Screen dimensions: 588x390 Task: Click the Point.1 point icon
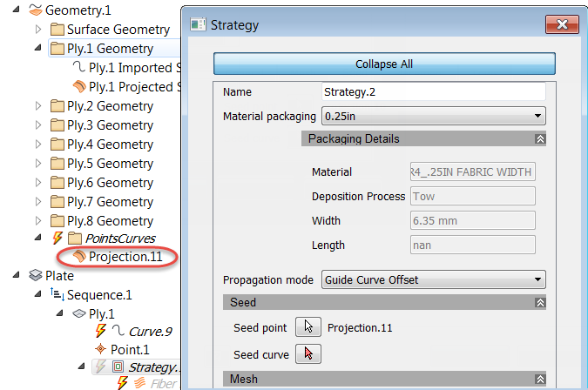pyautogui.click(x=99, y=349)
